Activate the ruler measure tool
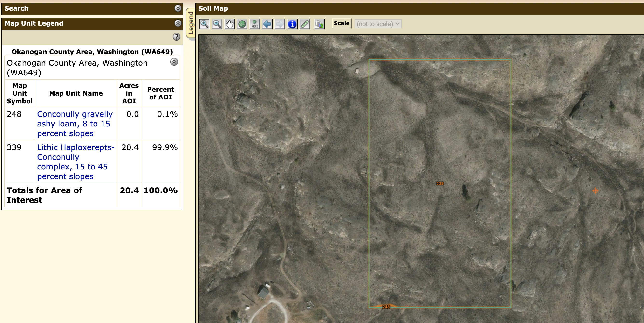 (x=305, y=24)
